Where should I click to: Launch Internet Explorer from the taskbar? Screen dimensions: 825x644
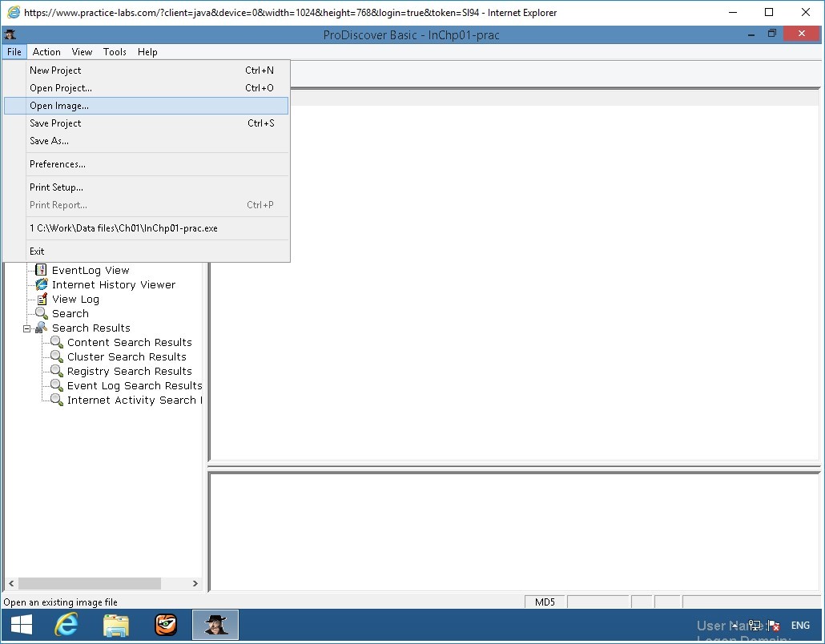tap(66, 625)
